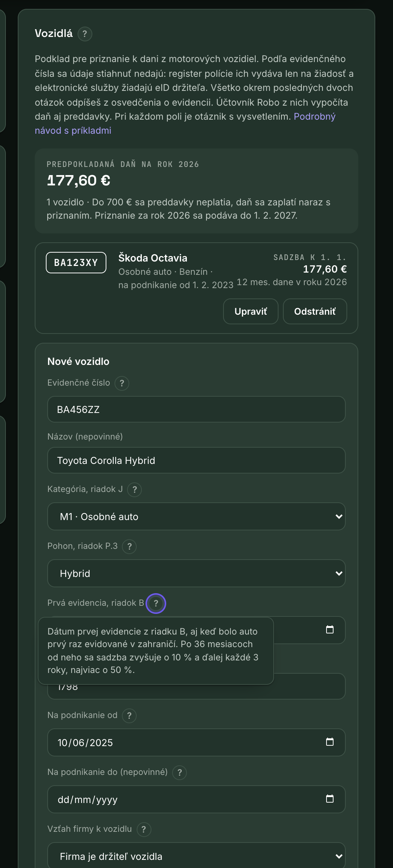Edit the Evidenčné číslo field BA456ZZ
The width and height of the screenshot is (393, 868).
(x=196, y=409)
